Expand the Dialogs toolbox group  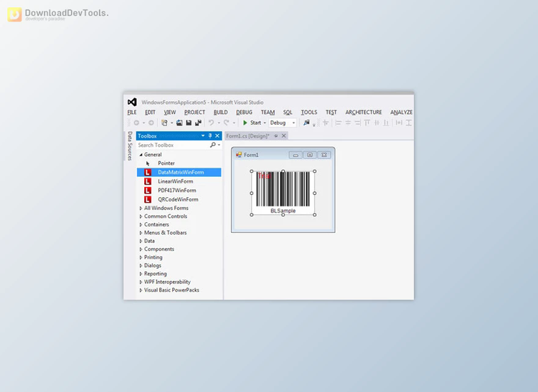[141, 266]
